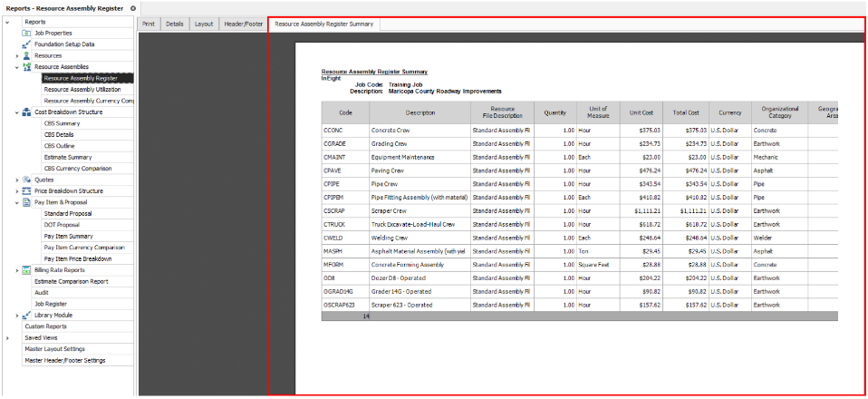Expand the Quotes tree node
868x399 pixels.
click(16, 180)
